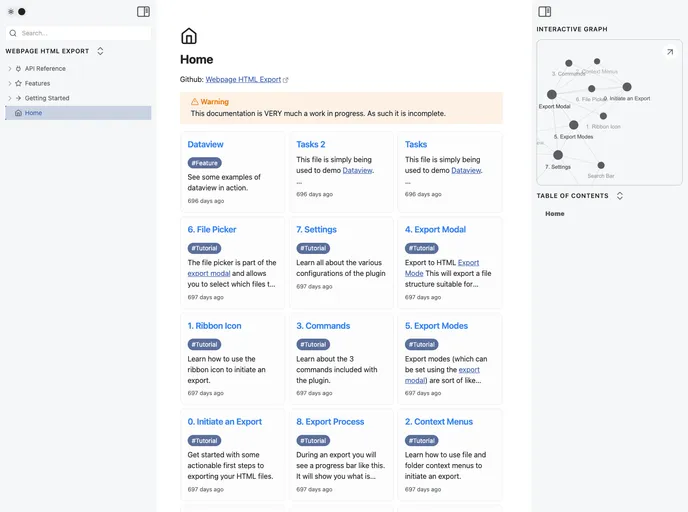This screenshot has width=688, height=512.
Task: Open the Webpage HTML Export GitHub link
Action: (243, 79)
